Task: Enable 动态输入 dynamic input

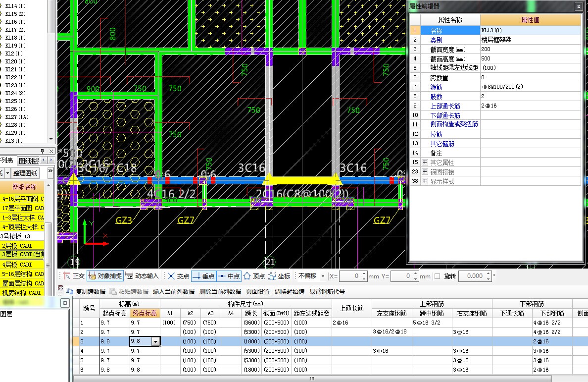Action: tap(143, 276)
